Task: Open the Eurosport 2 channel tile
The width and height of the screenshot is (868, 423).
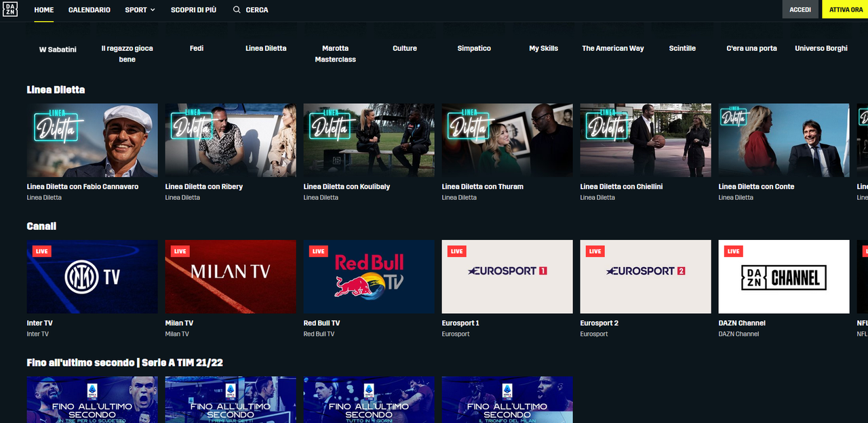Action: pyautogui.click(x=646, y=277)
